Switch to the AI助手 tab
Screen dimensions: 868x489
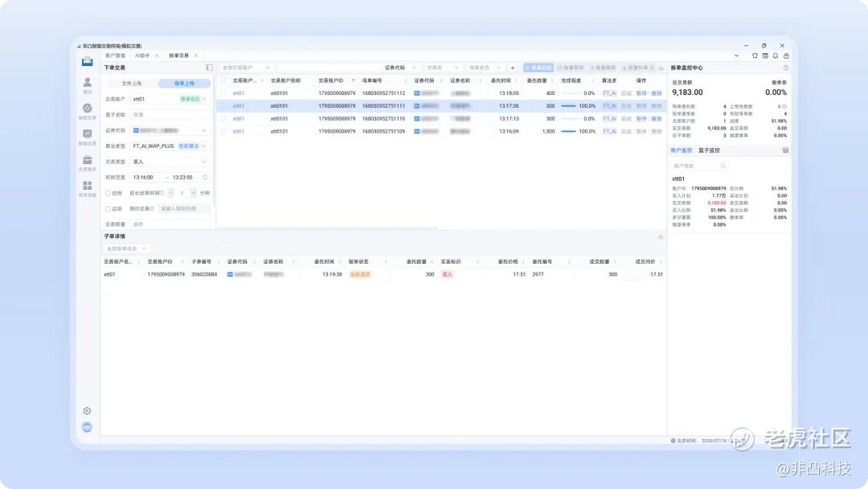pos(142,55)
